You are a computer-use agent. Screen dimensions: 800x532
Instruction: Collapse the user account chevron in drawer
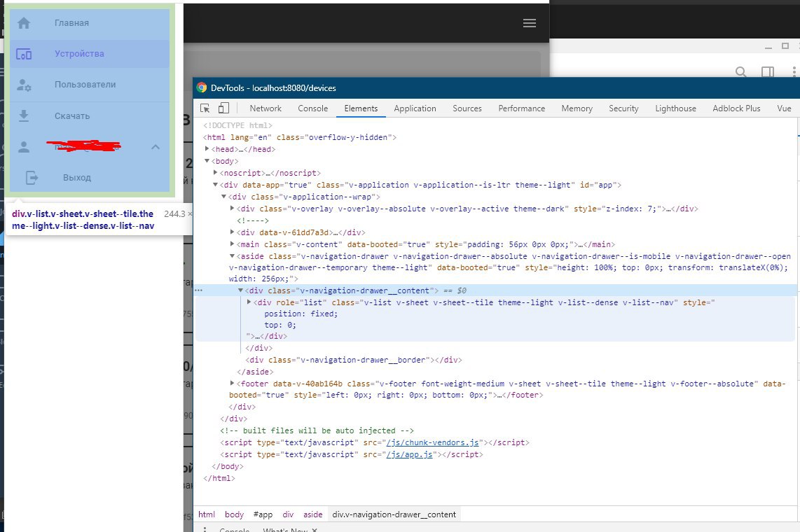[156, 147]
